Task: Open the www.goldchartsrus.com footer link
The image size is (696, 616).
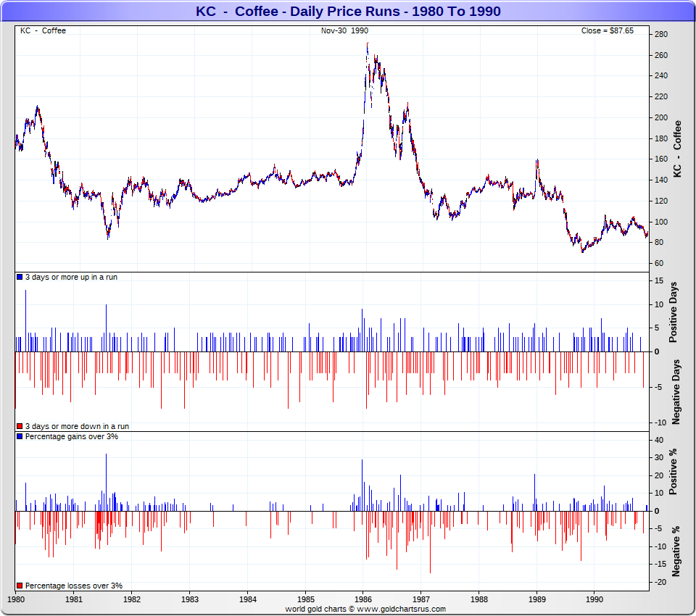Action: click(x=402, y=609)
